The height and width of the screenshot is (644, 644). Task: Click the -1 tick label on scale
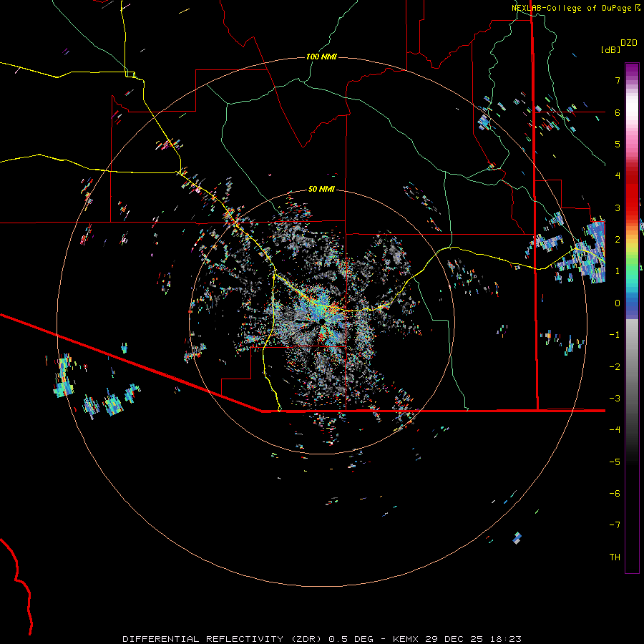tap(615, 335)
